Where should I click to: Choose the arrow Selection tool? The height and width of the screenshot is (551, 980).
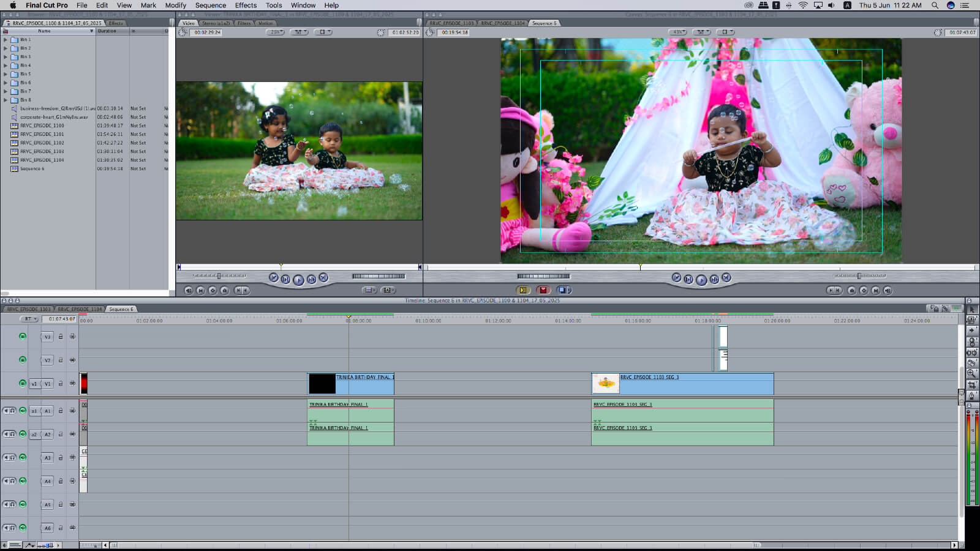972,309
